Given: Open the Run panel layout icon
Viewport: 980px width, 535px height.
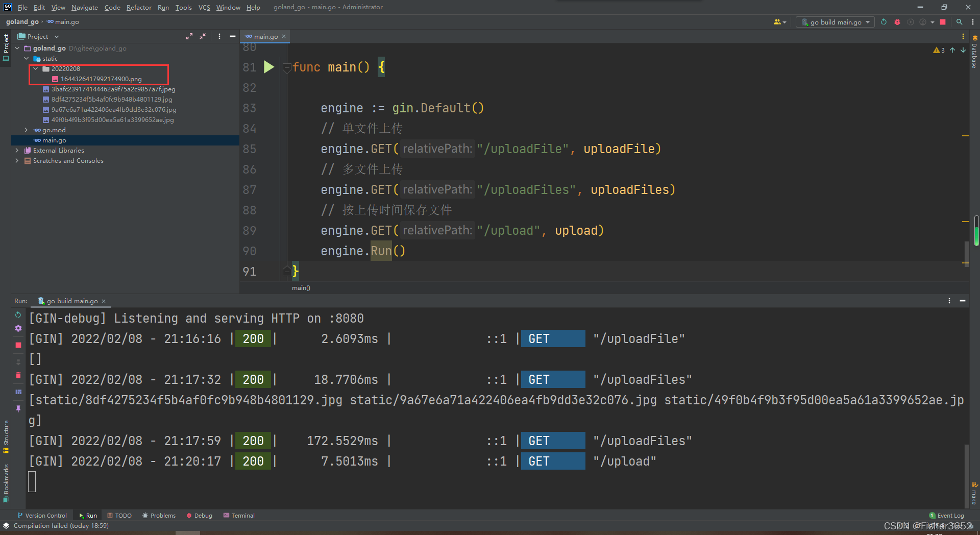Looking at the screenshot, I should 18,392.
